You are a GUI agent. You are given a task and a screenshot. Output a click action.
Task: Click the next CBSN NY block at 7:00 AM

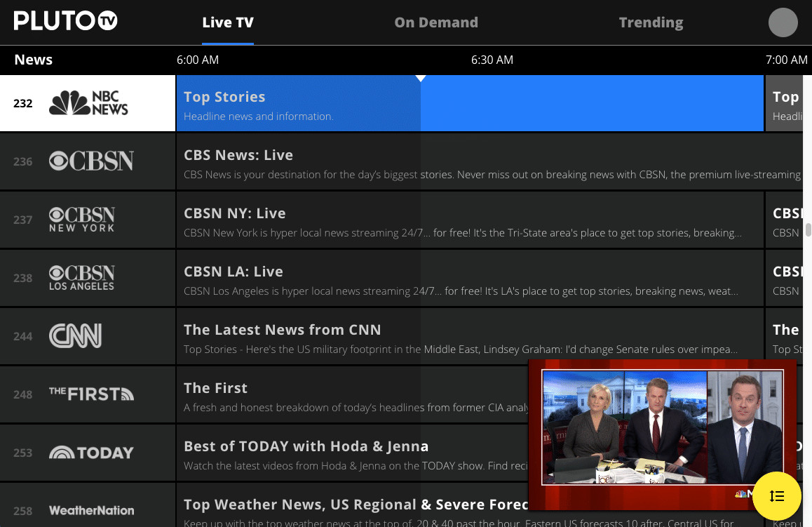point(784,220)
